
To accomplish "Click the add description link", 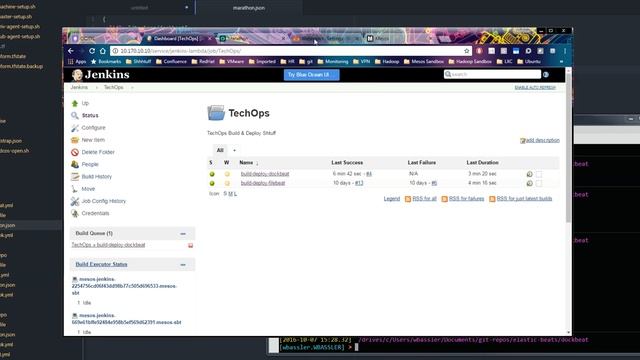I will pos(542,140).
